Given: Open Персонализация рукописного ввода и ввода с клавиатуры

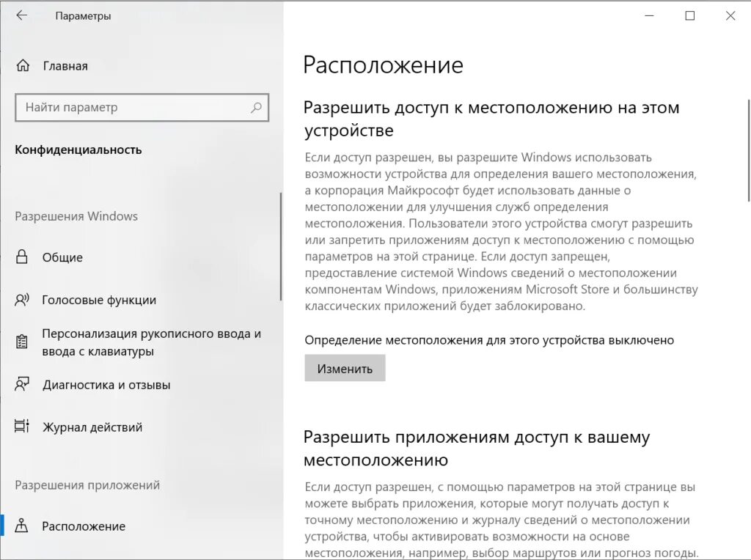Looking at the screenshot, I should [151, 342].
